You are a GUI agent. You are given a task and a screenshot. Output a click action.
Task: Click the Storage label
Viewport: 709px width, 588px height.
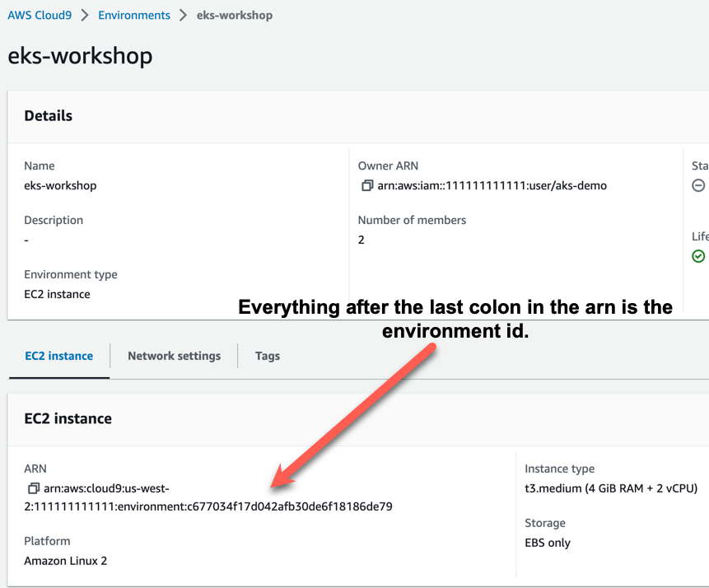point(545,523)
